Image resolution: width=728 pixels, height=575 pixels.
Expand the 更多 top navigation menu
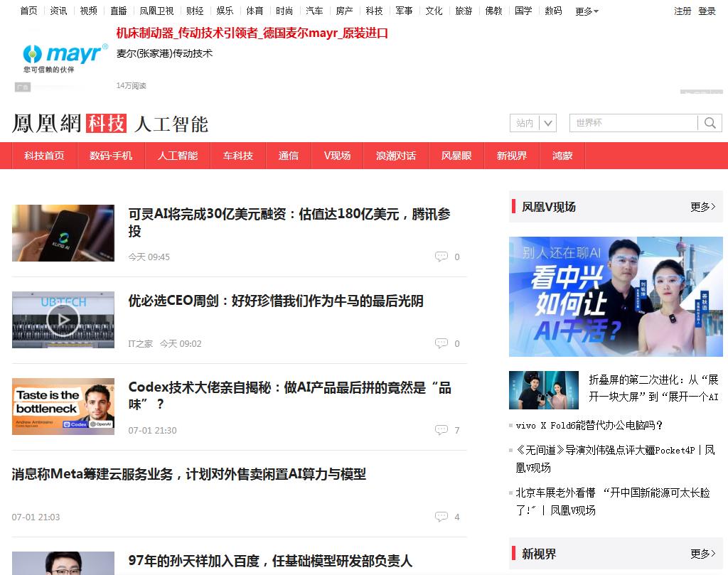click(x=587, y=11)
